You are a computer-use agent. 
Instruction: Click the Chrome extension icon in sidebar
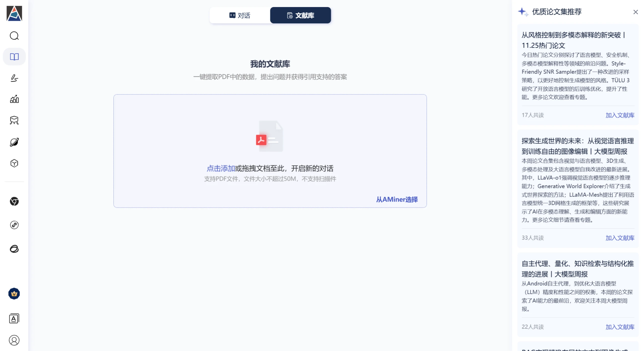pyautogui.click(x=14, y=201)
